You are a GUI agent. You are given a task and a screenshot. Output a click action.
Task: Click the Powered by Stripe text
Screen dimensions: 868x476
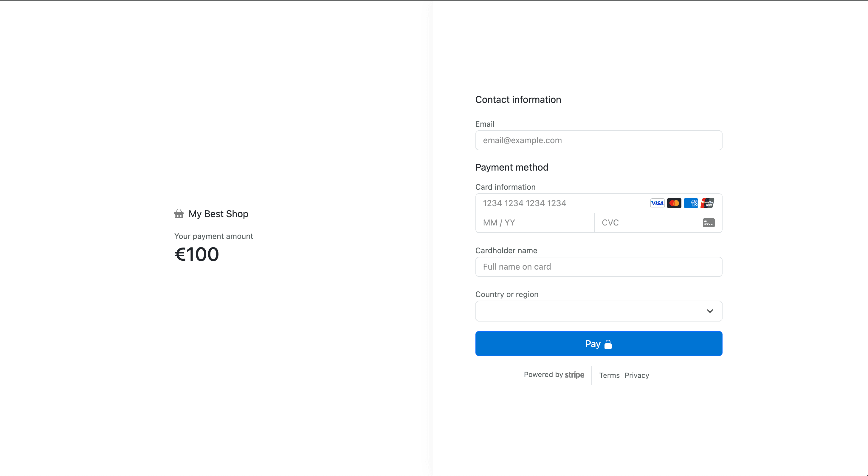click(554, 375)
